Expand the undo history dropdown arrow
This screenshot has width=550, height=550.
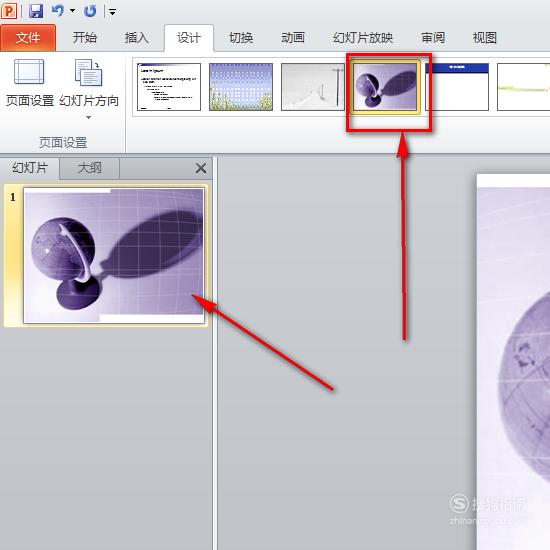click(73, 11)
